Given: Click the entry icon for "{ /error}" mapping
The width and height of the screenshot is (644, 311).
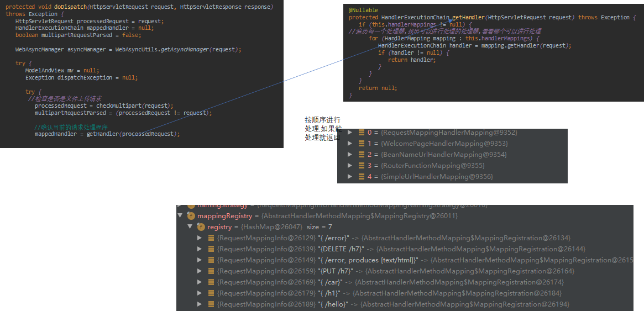Looking at the screenshot, I should click(x=211, y=238).
